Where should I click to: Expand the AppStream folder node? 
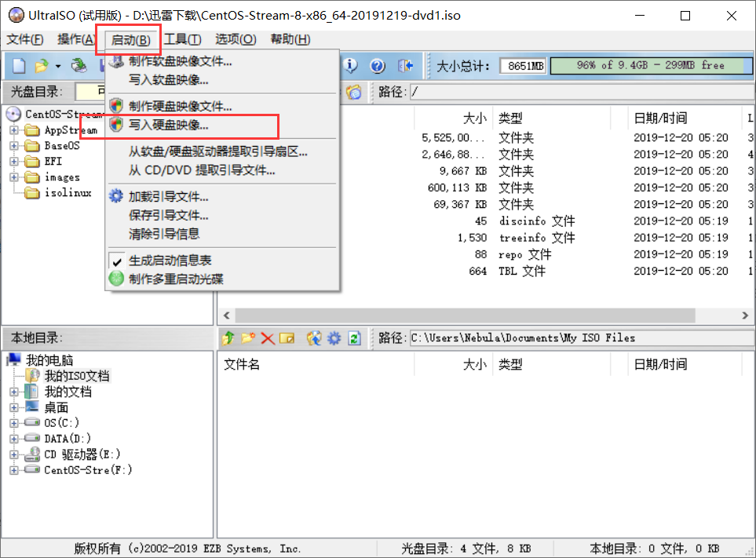tap(14, 130)
